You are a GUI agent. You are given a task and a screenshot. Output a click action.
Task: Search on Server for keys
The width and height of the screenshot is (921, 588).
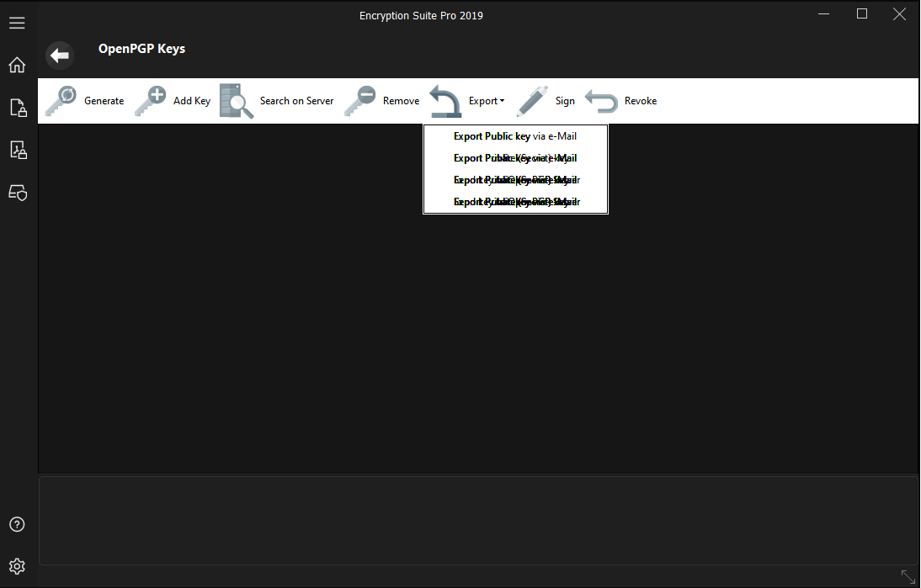point(277,101)
